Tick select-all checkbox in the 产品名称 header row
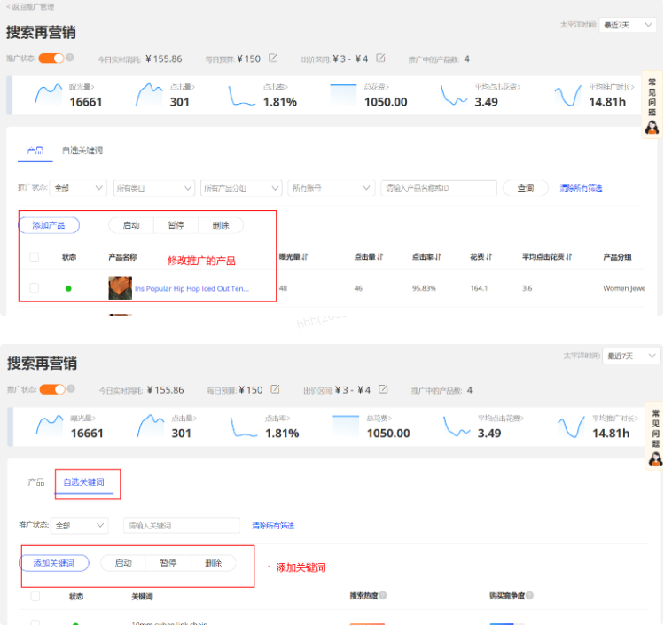The image size is (672, 626). pyautogui.click(x=35, y=257)
